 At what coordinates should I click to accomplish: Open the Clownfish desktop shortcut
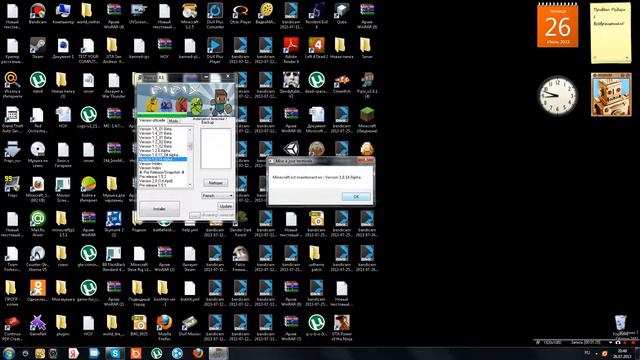pos(342,84)
